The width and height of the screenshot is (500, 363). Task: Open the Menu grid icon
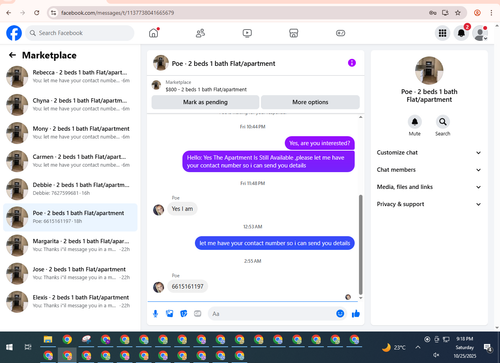click(x=442, y=33)
